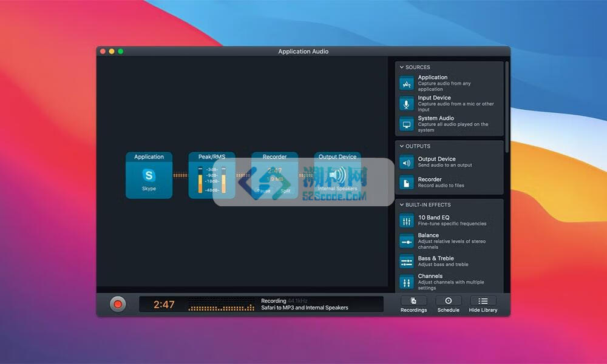607x364 pixels.
Task: Open the Recordings panel
Action: 413,305
